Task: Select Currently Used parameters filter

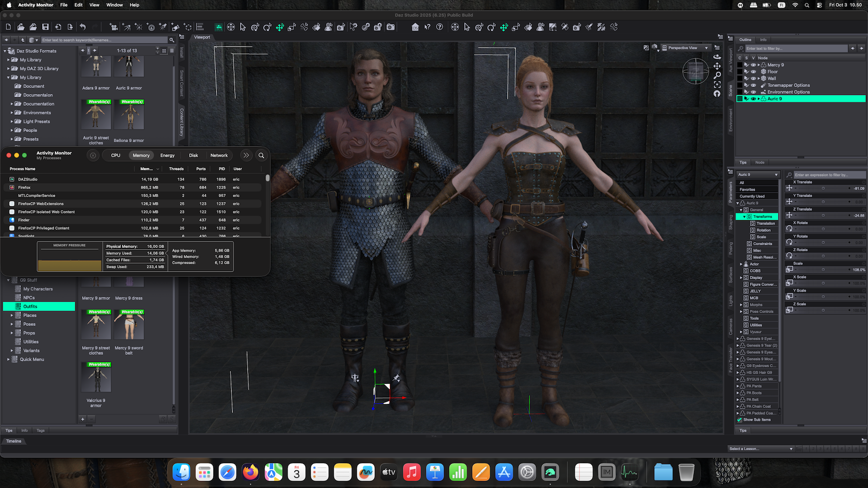Action: [x=752, y=196]
